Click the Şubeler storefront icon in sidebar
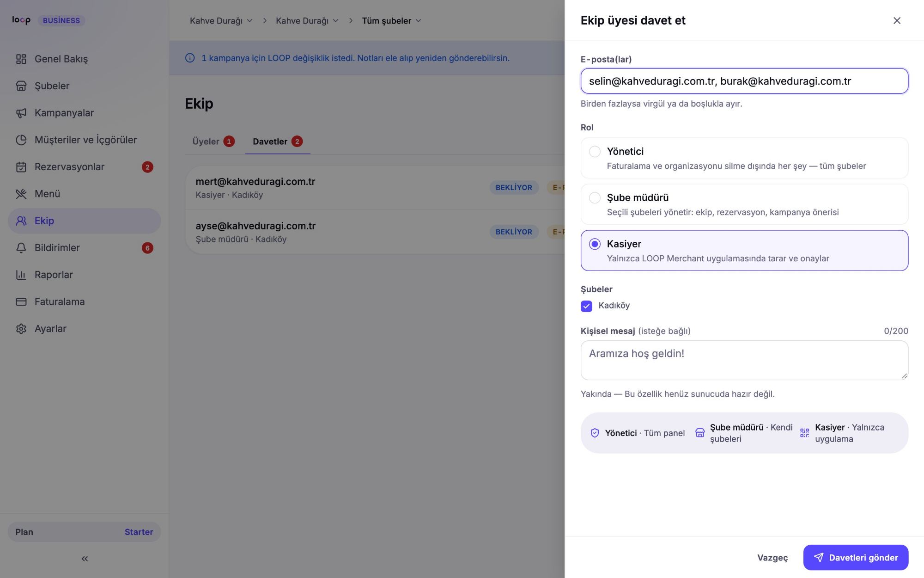The width and height of the screenshot is (924, 578). [21, 86]
